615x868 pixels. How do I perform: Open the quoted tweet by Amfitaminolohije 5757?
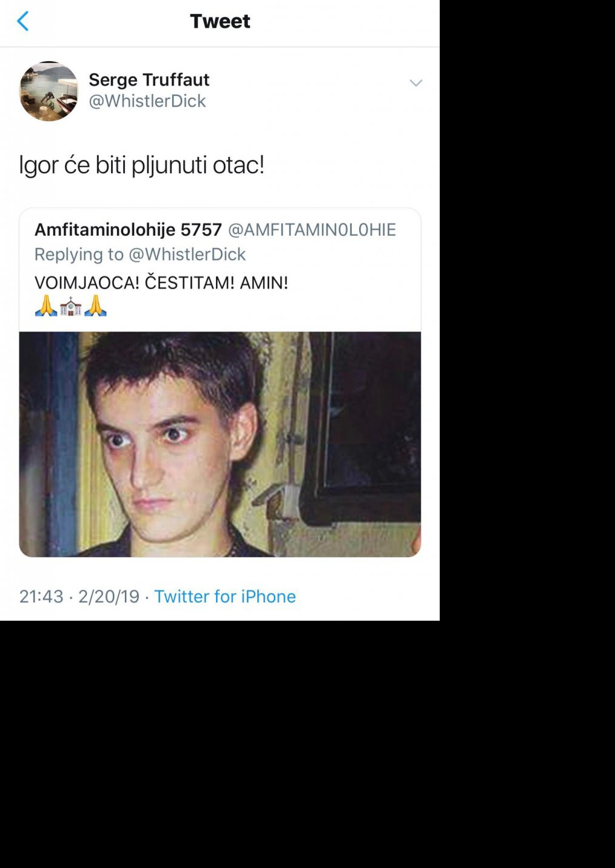(220, 382)
